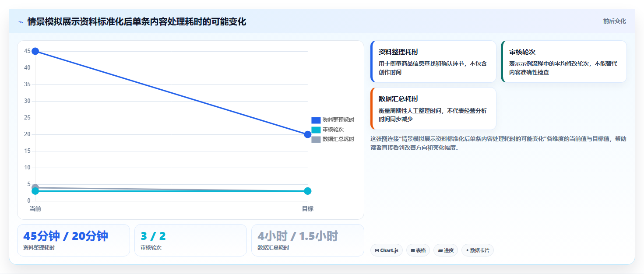Screen dimensions: 644x274
Task: Click cyan data point at 目标
Action: tap(308, 191)
